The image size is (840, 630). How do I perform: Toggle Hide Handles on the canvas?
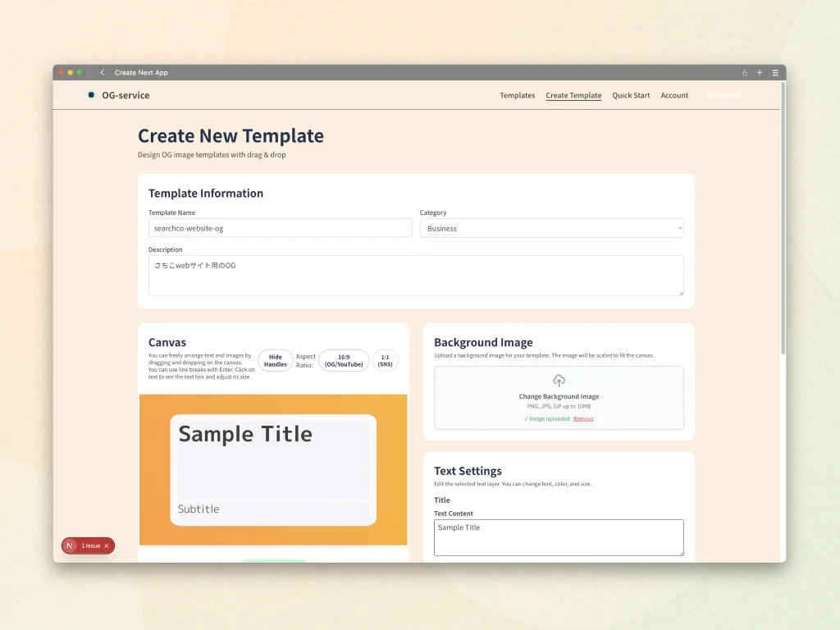tap(275, 361)
